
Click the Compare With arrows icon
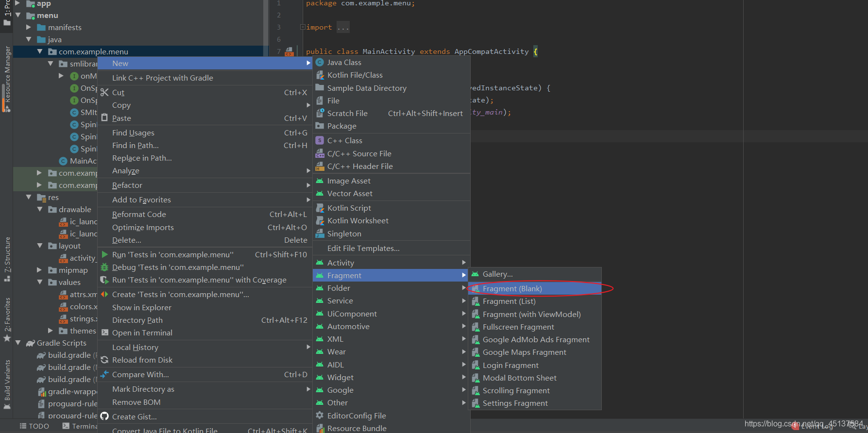pos(104,374)
